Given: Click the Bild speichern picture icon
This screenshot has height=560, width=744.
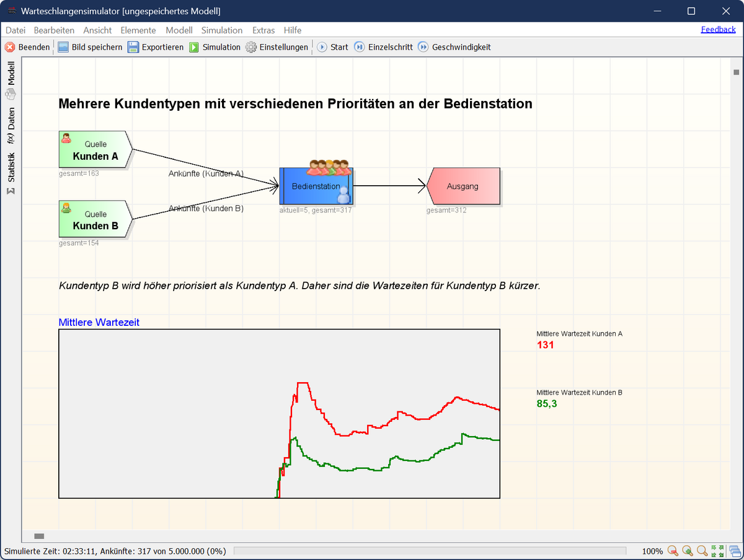Looking at the screenshot, I should point(63,47).
